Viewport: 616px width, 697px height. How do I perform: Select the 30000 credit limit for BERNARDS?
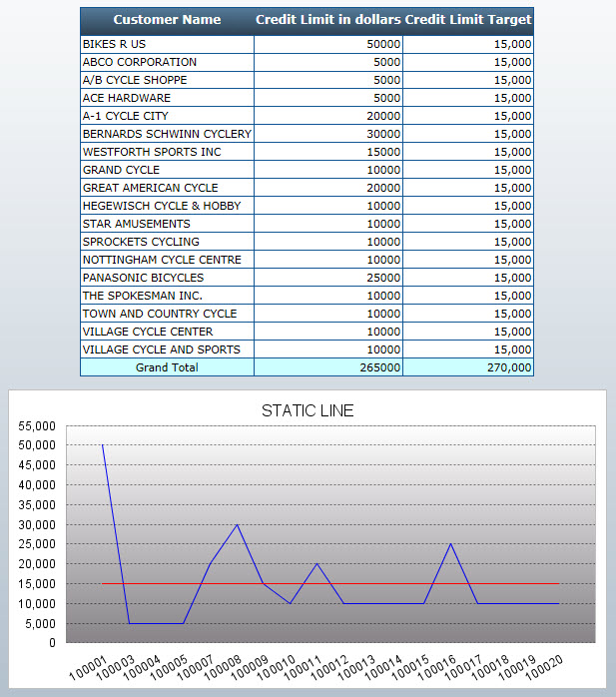point(328,134)
